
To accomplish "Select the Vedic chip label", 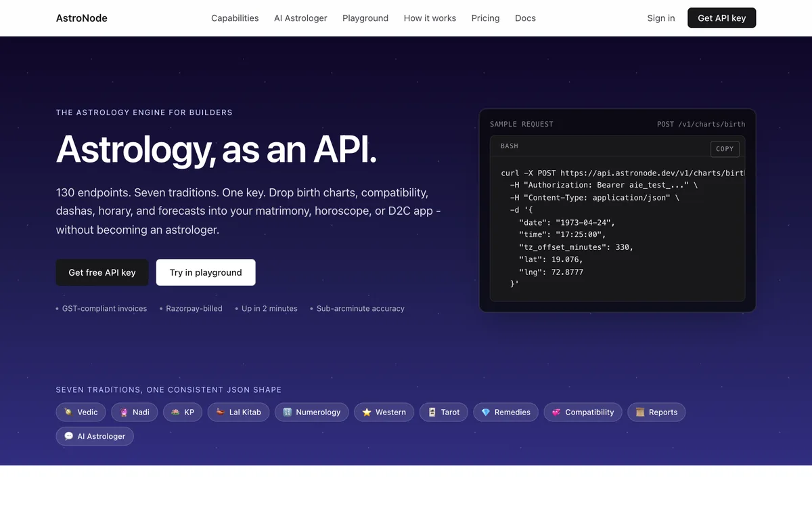I will click(x=87, y=412).
